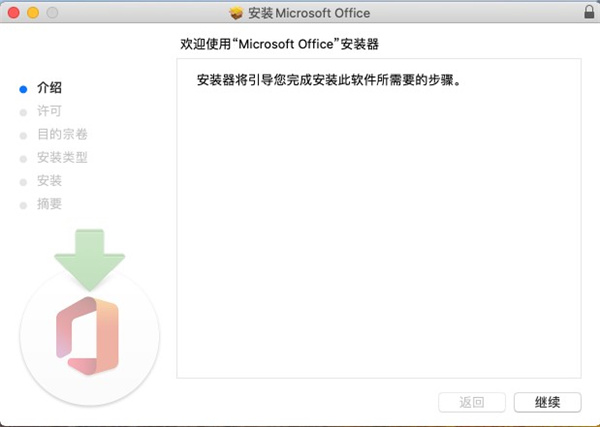Close the installer with the red button

point(13,13)
